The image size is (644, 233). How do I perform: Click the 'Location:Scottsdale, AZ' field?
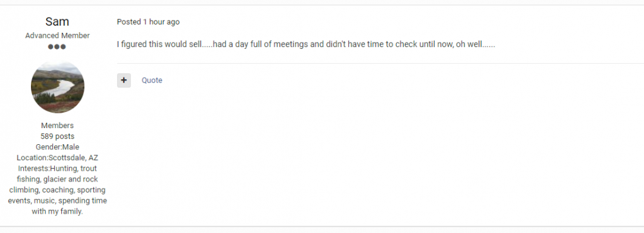pos(57,158)
